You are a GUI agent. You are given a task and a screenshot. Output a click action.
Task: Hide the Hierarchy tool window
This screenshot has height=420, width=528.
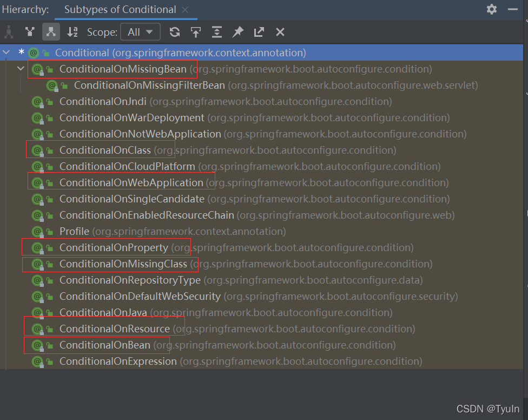(x=512, y=9)
